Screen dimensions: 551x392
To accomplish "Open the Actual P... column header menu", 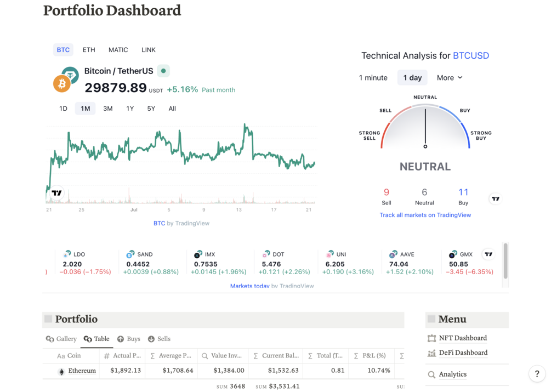I will (122, 356).
